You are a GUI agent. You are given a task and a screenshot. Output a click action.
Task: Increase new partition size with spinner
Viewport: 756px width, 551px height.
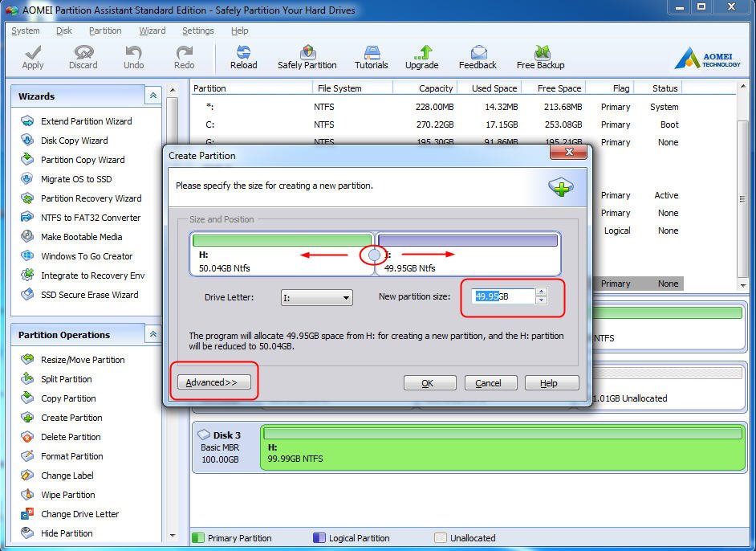click(x=541, y=292)
